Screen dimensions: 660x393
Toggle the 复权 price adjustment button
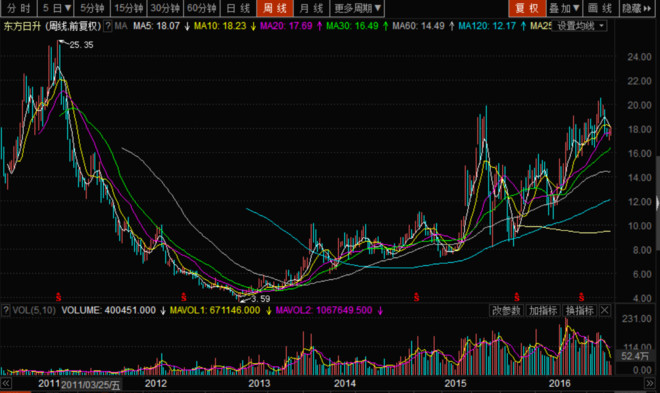527,8
